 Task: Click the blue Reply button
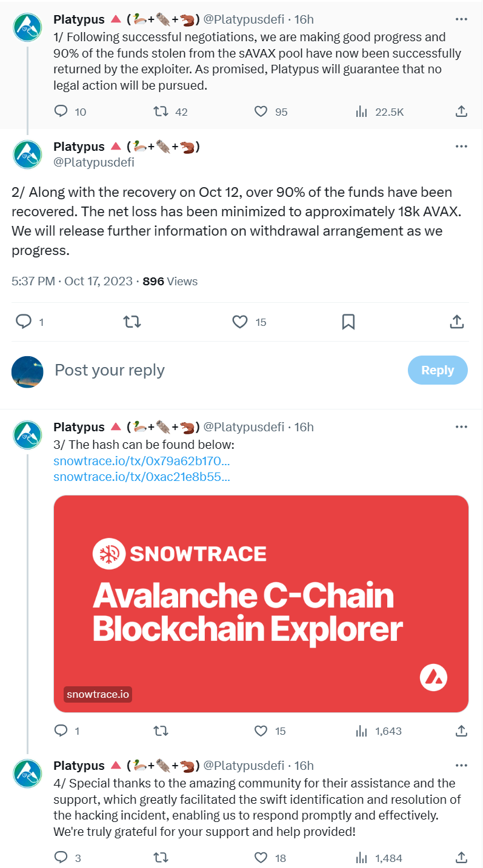(438, 370)
